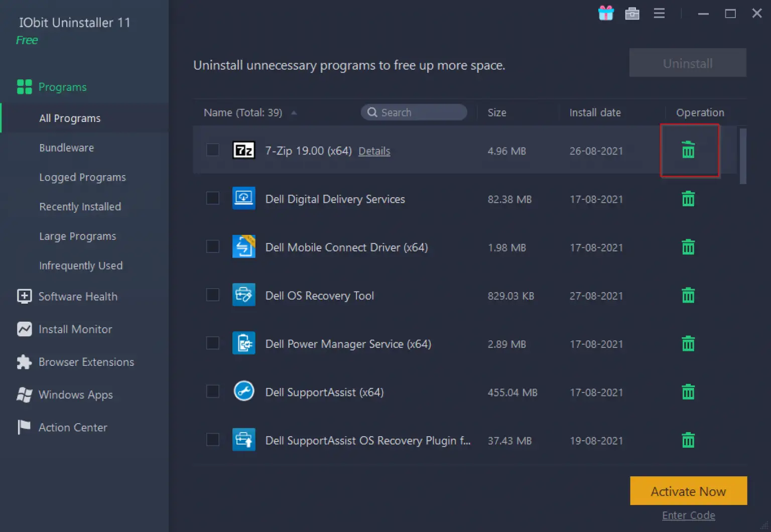Image resolution: width=771 pixels, height=532 pixels.
Task: Click trash icon for Dell Digital Delivery Services
Action: click(688, 199)
